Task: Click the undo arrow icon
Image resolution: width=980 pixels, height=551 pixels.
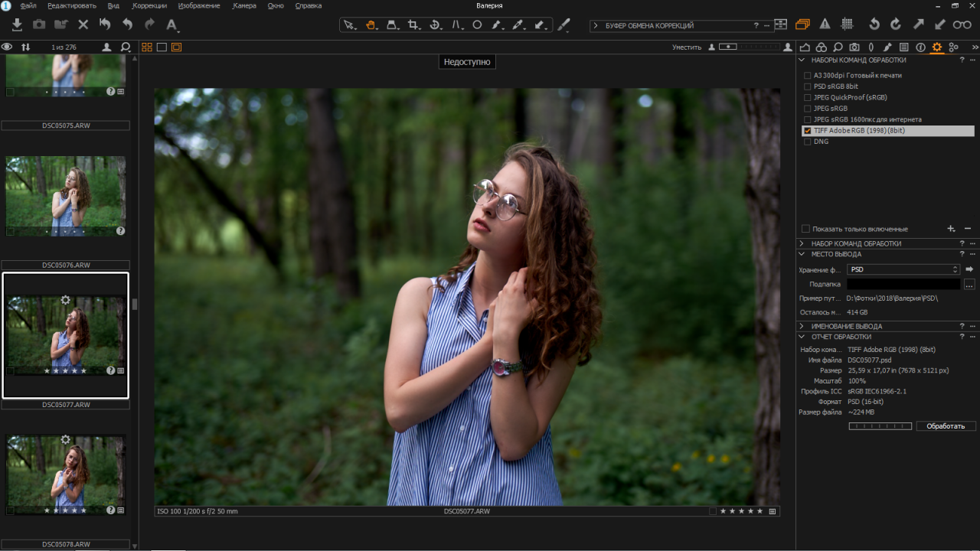Action: 127,25
